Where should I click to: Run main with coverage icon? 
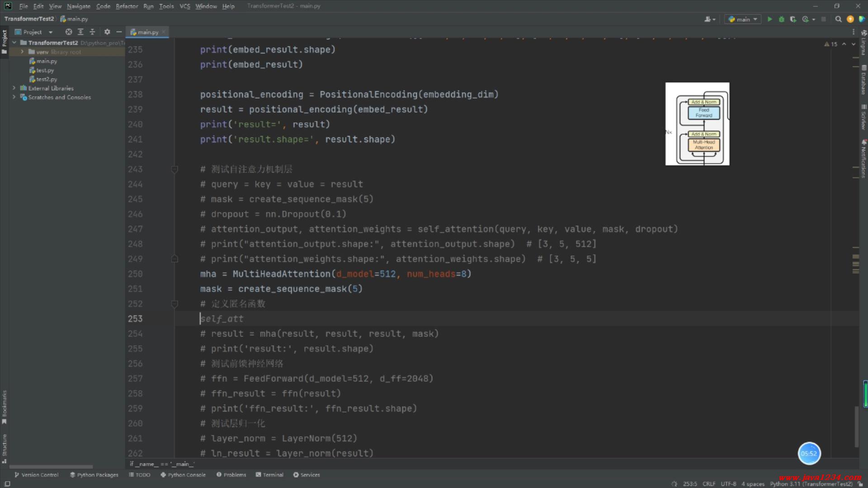coord(793,19)
